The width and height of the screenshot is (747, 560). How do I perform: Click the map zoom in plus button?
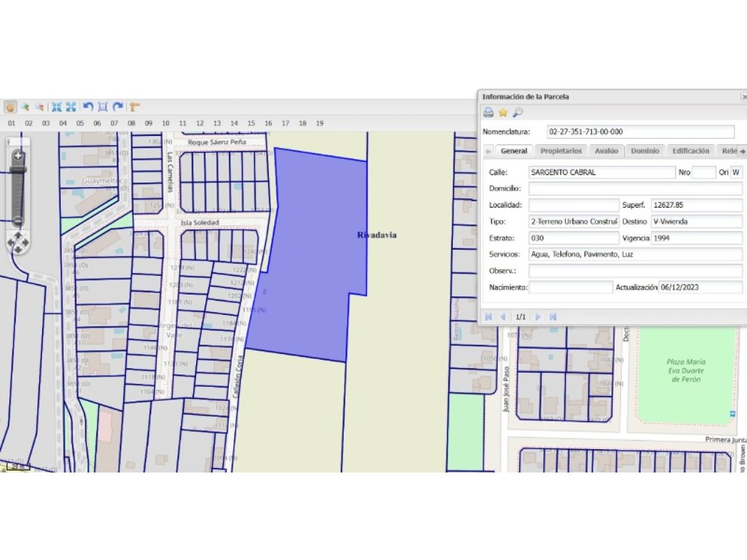click(x=18, y=156)
